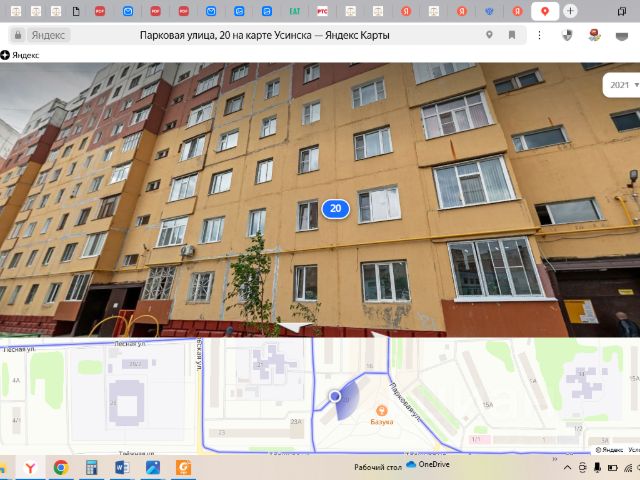Switch to the blank document icon tab
This screenshot has height=480, width=640.
point(76,11)
